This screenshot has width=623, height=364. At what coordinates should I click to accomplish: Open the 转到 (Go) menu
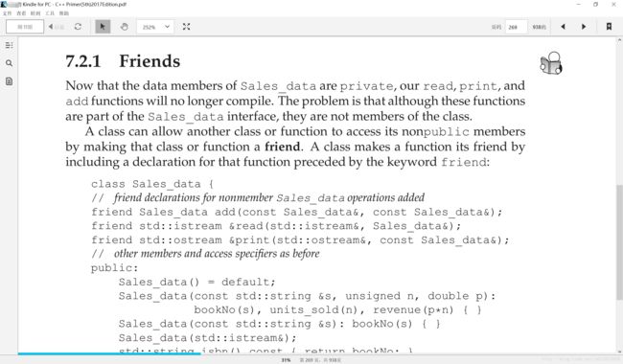pos(35,13)
